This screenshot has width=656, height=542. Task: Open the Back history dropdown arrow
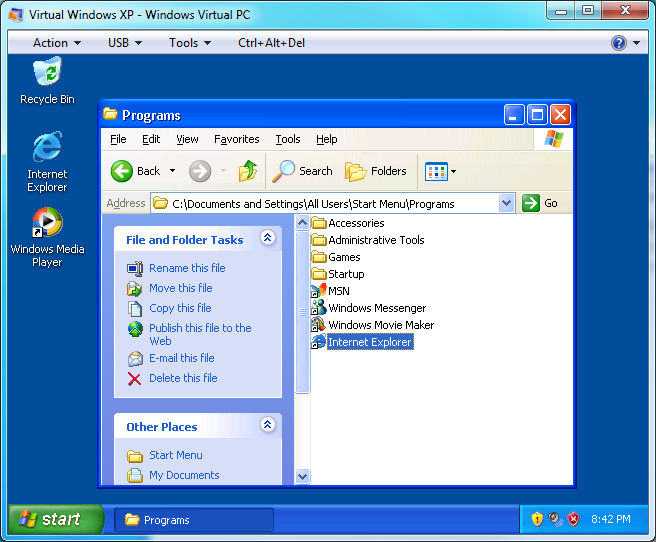(172, 171)
